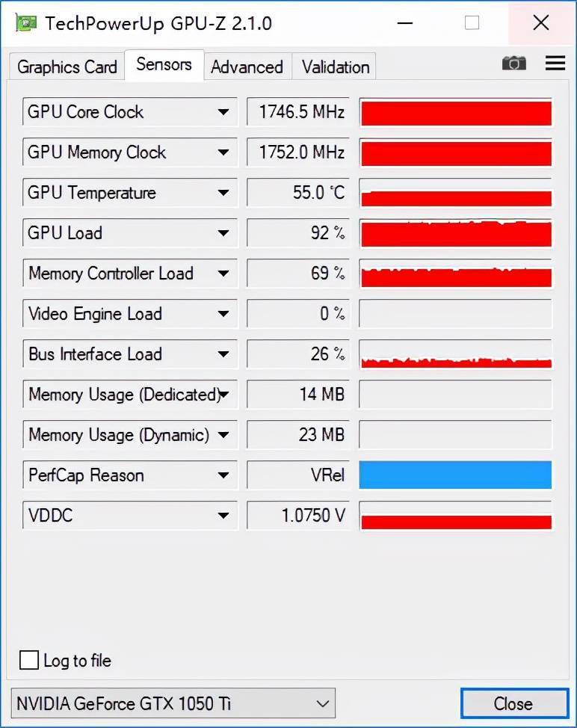Switch to the Graphics Card tab
The height and width of the screenshot is (728, 577).
click(67, 67)
